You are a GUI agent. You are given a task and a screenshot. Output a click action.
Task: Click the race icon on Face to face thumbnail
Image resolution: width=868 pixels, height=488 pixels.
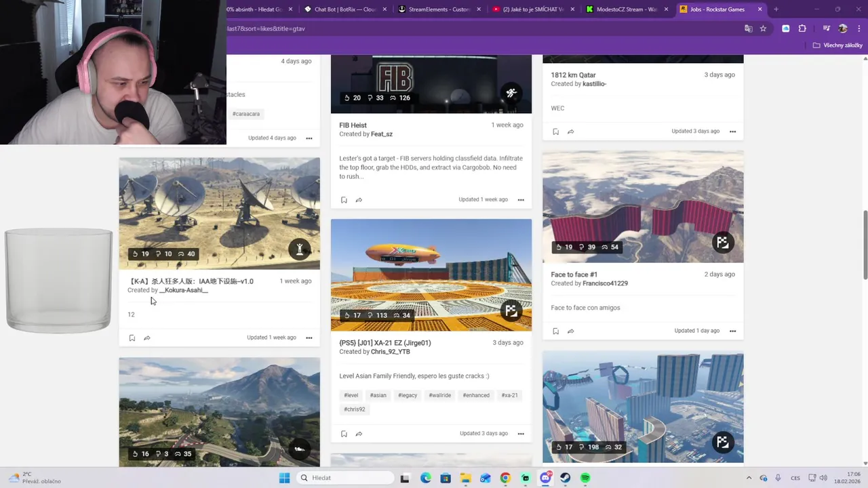pos(723,243)
